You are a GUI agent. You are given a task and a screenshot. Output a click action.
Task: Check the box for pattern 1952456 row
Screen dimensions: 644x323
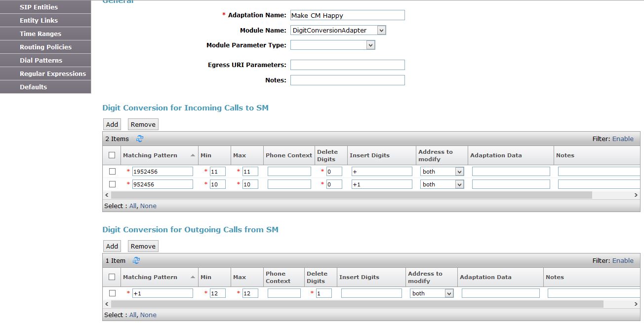(112, 172)
